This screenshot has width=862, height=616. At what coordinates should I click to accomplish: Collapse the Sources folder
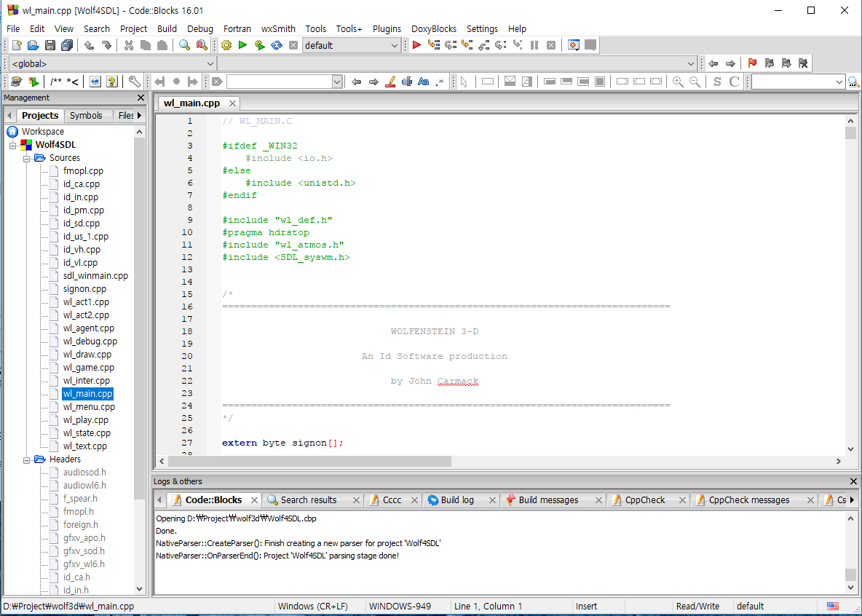[x=26, y=159]
